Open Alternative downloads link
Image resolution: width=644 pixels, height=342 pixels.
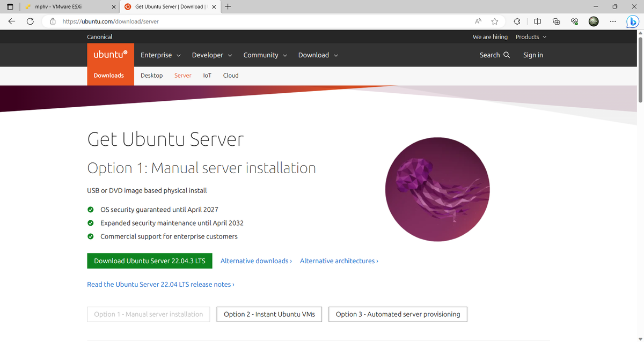tap(256, 261)
